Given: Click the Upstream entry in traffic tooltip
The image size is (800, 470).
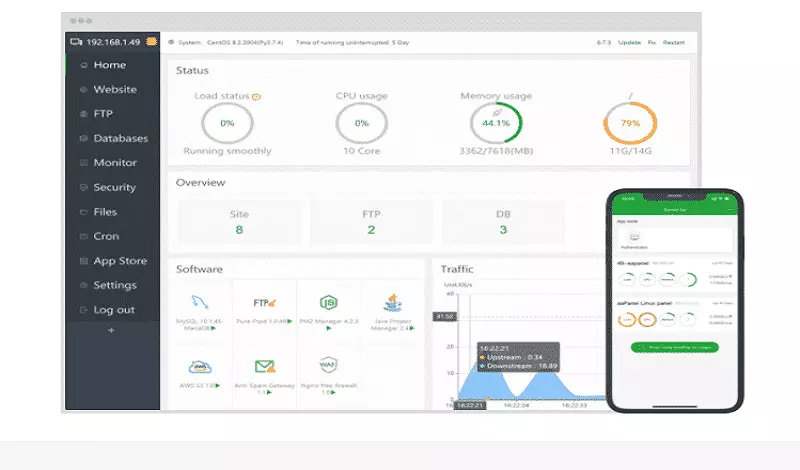Looking at the screenshot, I should pos(511,357).
